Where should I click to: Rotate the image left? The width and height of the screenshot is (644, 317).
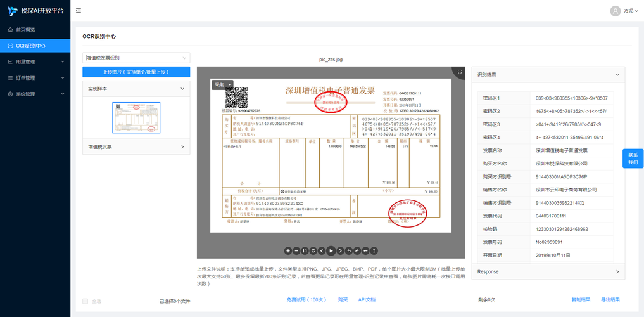(x=349, y=250)
